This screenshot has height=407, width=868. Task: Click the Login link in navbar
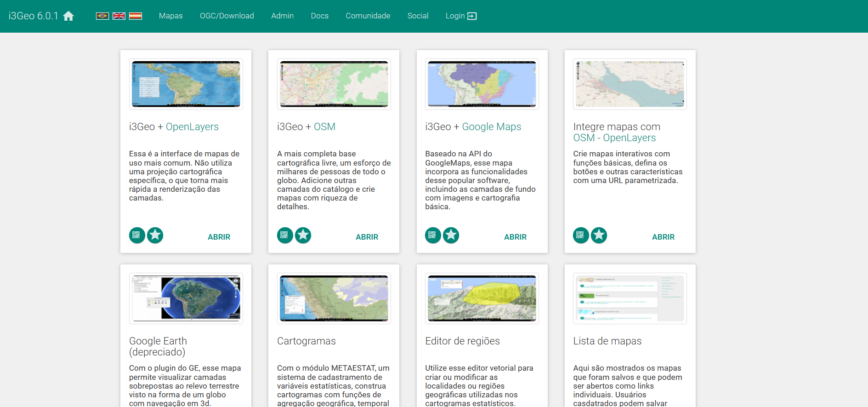(x=455, y=16)
